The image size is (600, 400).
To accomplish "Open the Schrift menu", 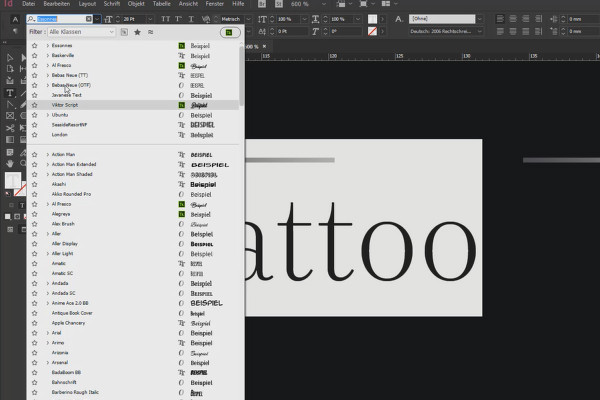I will [x=112, y=4].
